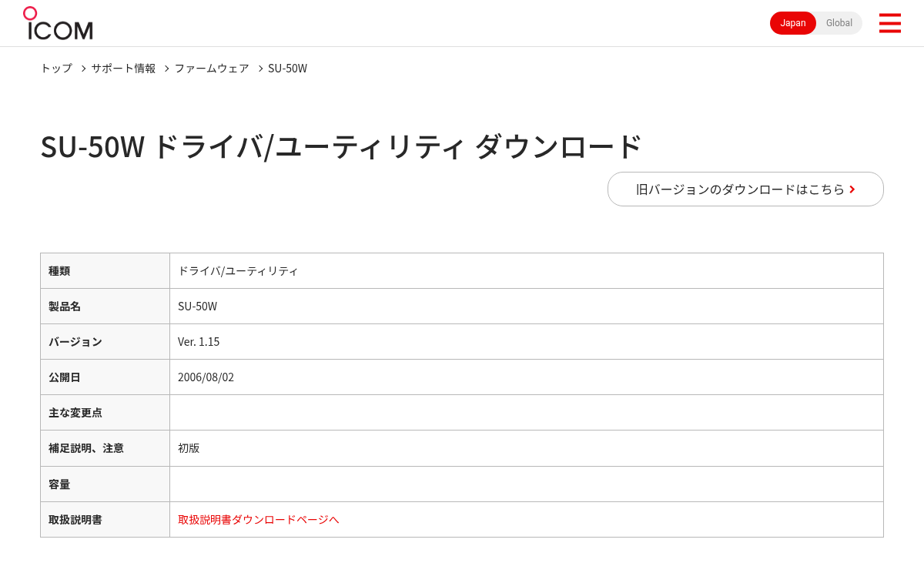
Task: Click the 製品名 row header cell
Action: pos(105,306)
